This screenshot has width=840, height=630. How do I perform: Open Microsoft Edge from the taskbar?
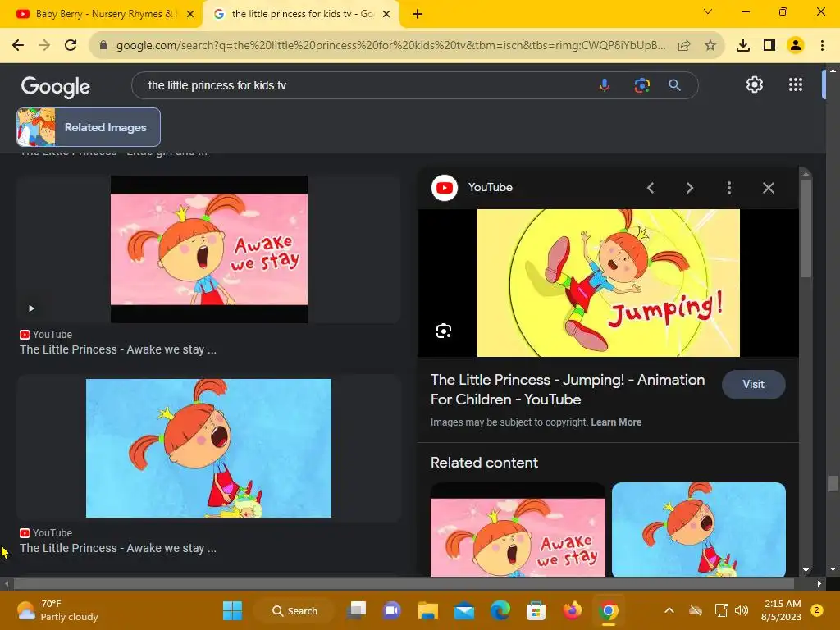point(500,610)
